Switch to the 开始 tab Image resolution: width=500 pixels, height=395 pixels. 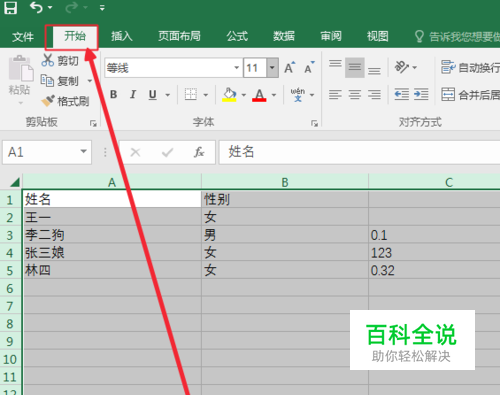point(75,36)
